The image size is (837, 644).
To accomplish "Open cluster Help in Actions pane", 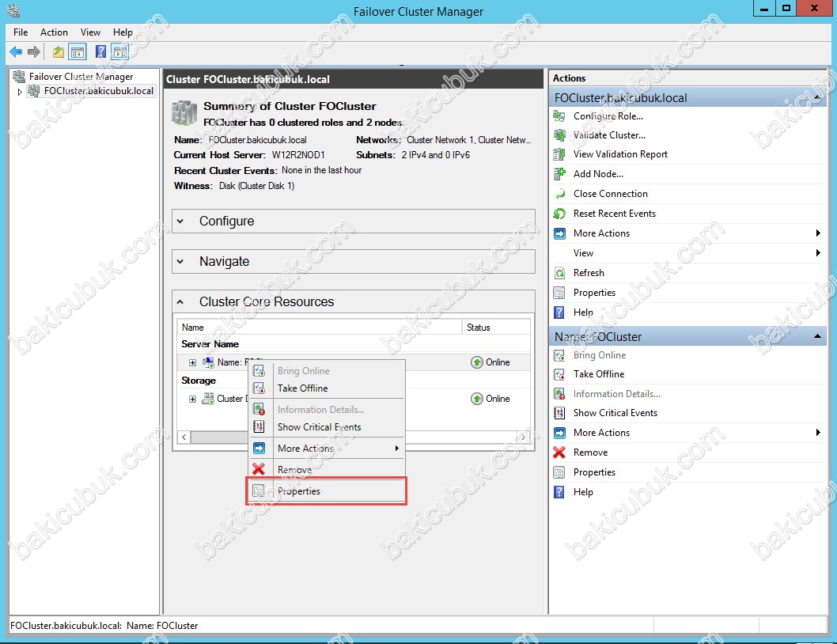I will click(x=583, y=313).
